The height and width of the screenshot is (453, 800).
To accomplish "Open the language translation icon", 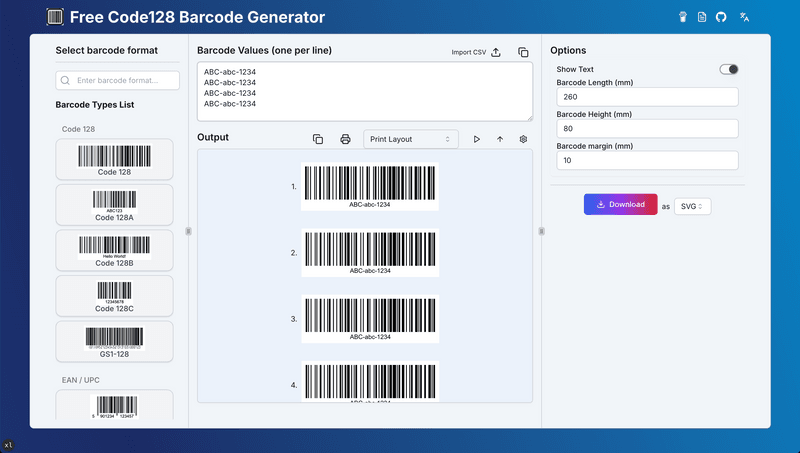I will point(744,17).
